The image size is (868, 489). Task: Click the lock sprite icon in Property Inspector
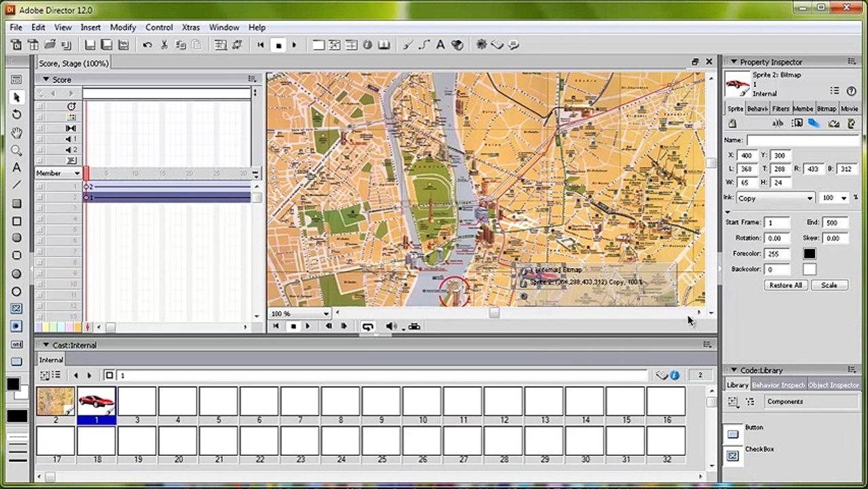click(732, 124)
